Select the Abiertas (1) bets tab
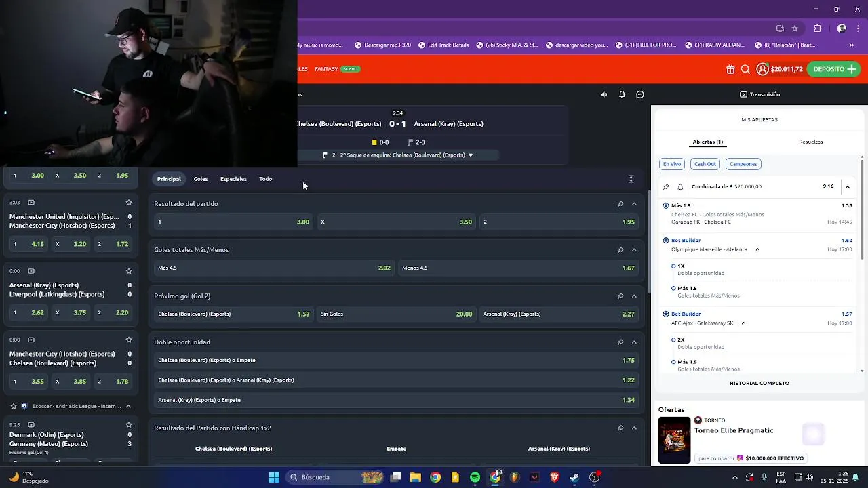The image size is (868, 488). pyautogui.click(x=708, y=142)
